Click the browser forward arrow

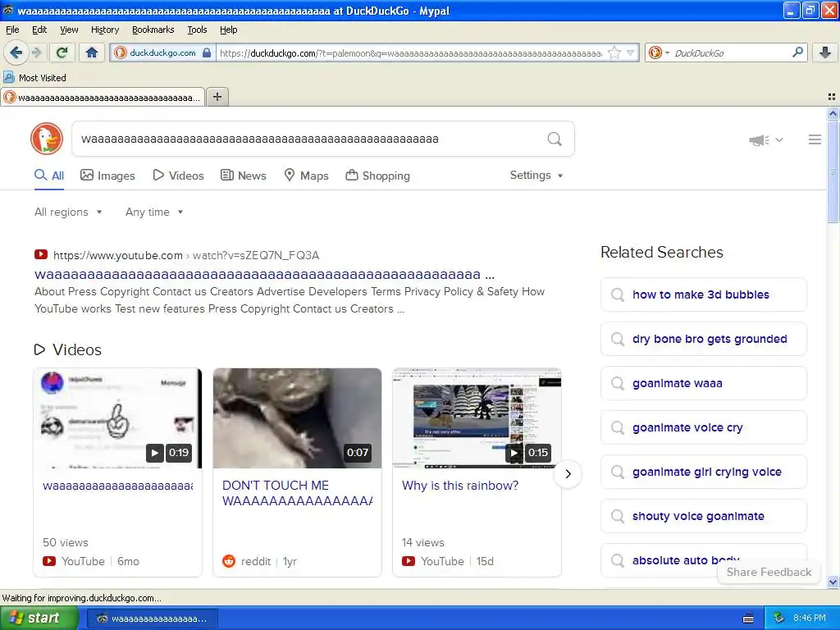(x=36, y=52)
